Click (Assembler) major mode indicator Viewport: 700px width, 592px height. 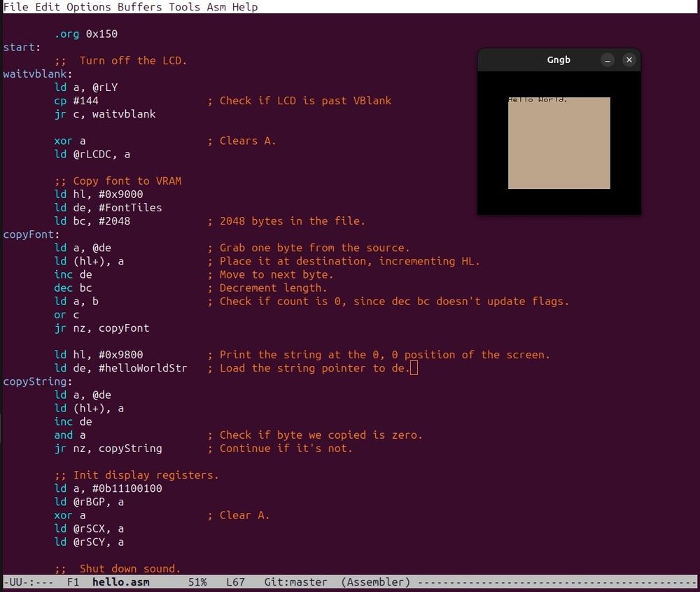(x=375, y=582)
